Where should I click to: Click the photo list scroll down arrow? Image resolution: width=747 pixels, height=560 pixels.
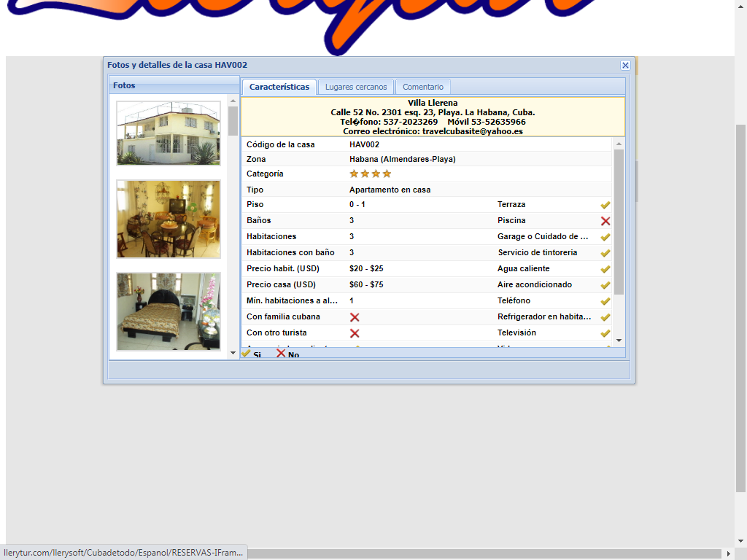pos(233,353)
